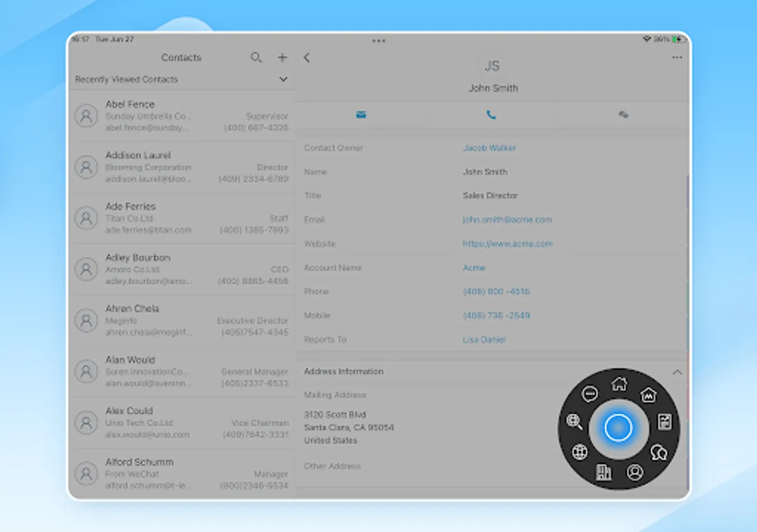Open the chat bubbles icon in radial menu
This screenshot has height=532, width=757.
pos(658,453)
